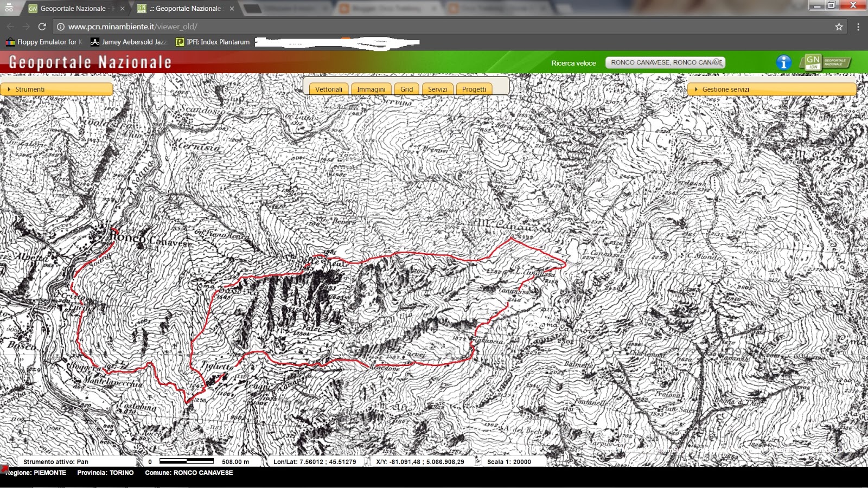The width and height of the screenshot is (868, 488).
Task: Click the Regione: PIEMONTE label
Action: (36, 473)
